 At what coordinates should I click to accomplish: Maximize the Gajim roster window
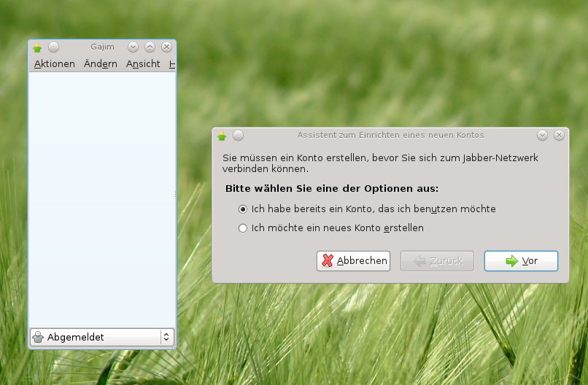[x=150, y=47]
